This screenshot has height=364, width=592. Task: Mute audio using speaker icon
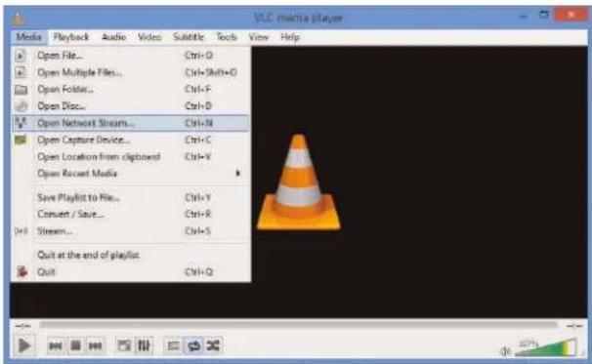[x=505, y=351]
